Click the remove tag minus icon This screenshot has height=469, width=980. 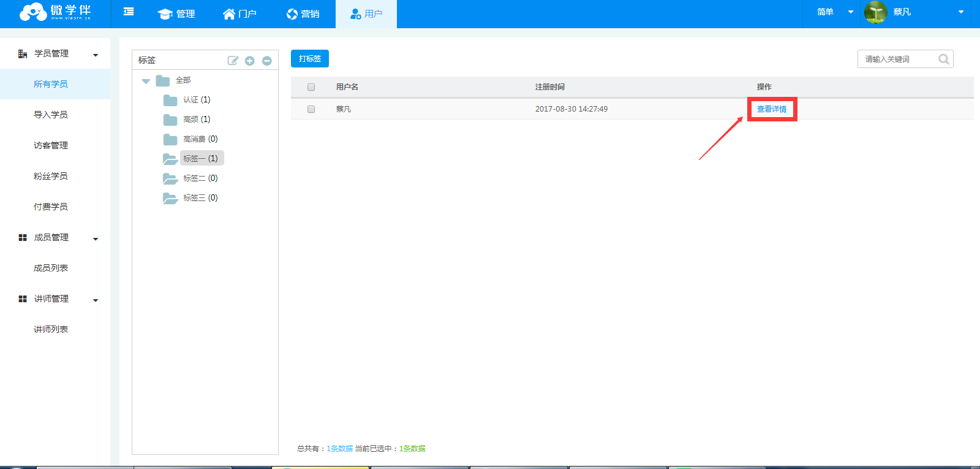[267, 61]
